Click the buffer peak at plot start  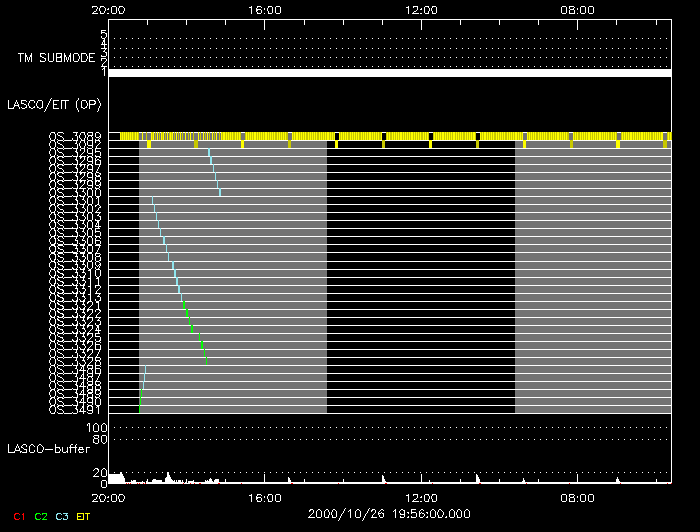[x=115, y=478]
